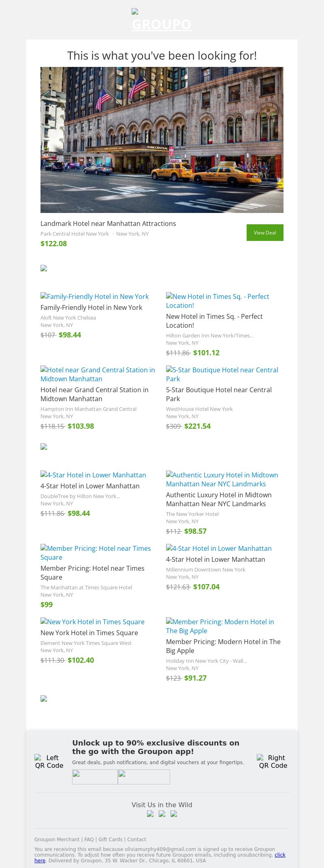Image resolution: width=324 pixels, height=868 pixels.
Task: Click the Right QR Code image
Action: [x=273, y=761]
